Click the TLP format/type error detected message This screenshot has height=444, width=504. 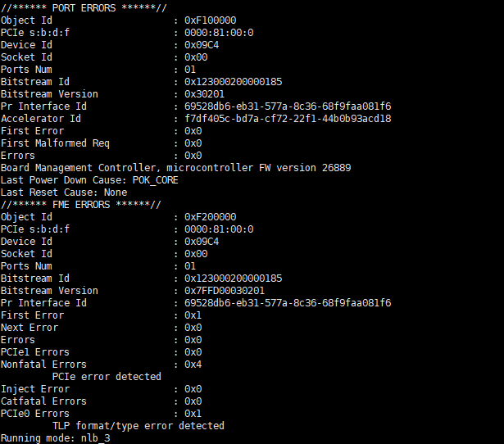[x=138, y=425]
